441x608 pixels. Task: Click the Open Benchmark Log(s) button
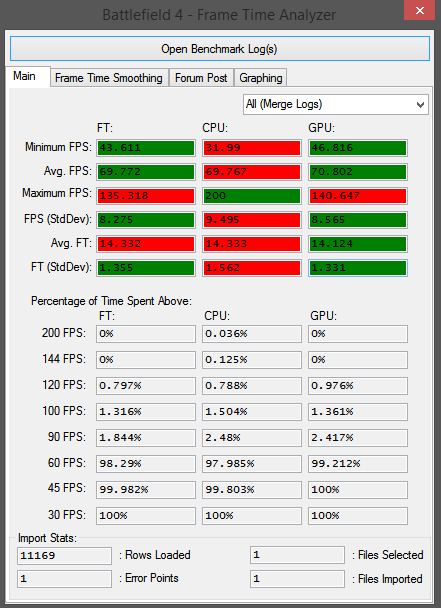click(220, 49)
